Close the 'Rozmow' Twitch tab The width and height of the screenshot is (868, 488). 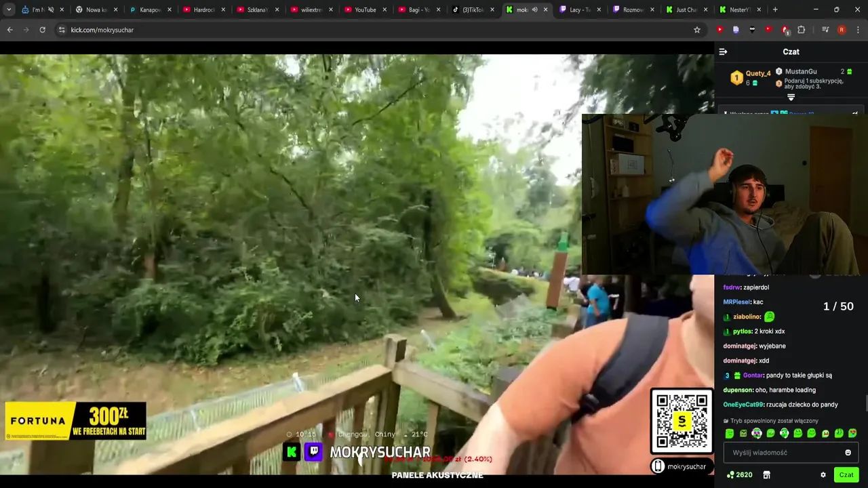coord(652,9)
